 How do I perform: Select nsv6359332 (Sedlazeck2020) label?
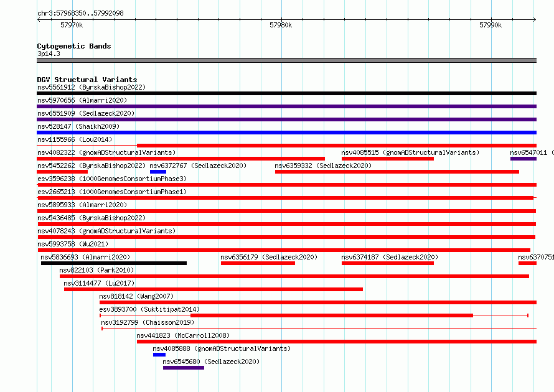point(323,166)
